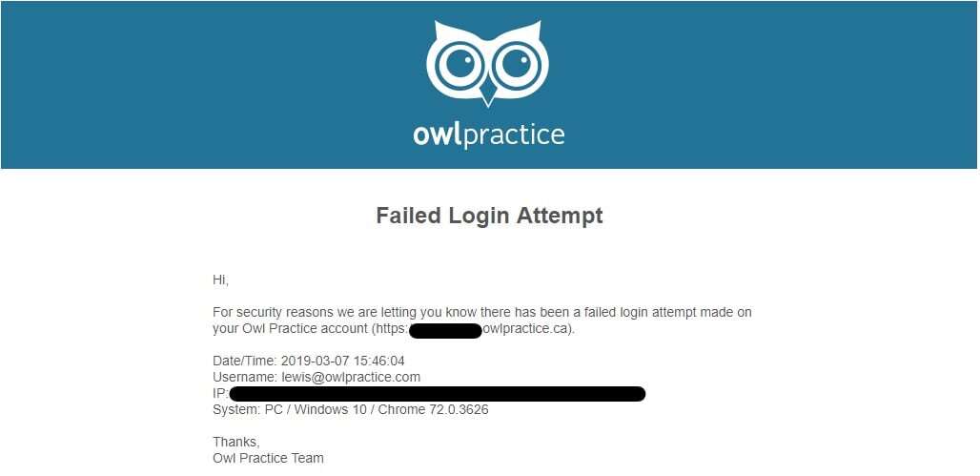Viewport: 980px width, 476px height.
Task: Click the IP: label
Action: [x=220, y=393]
